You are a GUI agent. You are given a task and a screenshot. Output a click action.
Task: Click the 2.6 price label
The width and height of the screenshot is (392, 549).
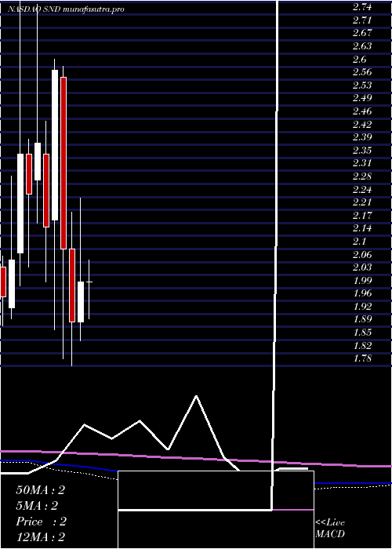click(359, 59)
